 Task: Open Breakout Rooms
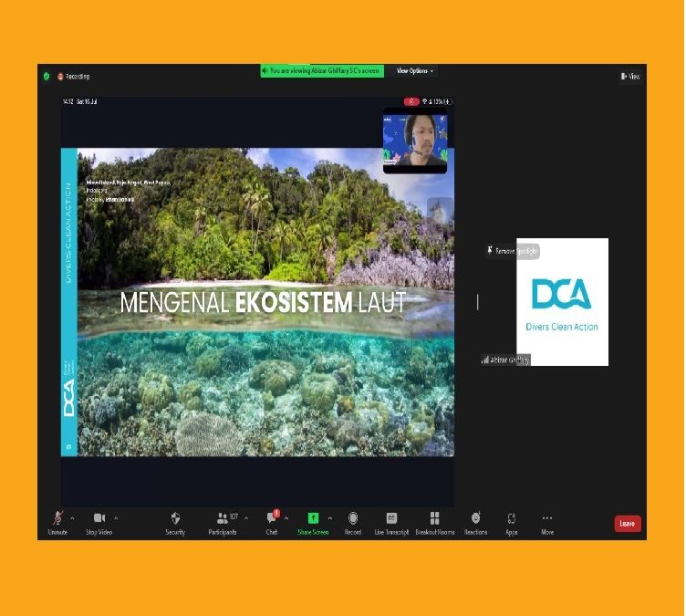coord(435,523)
